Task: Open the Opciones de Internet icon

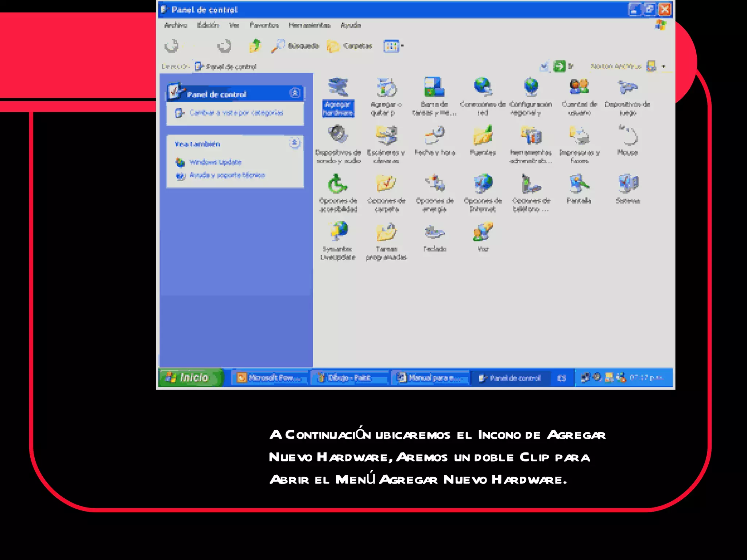Action: [x=483, y=193]
